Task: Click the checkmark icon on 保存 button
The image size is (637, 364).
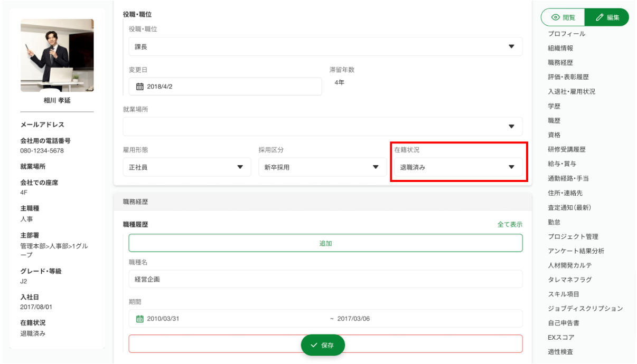Action: coord(314,345)
